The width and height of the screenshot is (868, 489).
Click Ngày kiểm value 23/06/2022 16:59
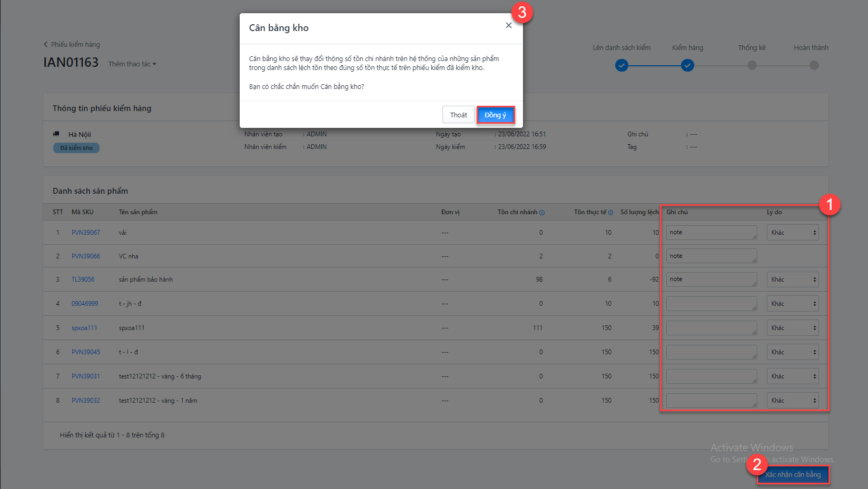point(522,147)
